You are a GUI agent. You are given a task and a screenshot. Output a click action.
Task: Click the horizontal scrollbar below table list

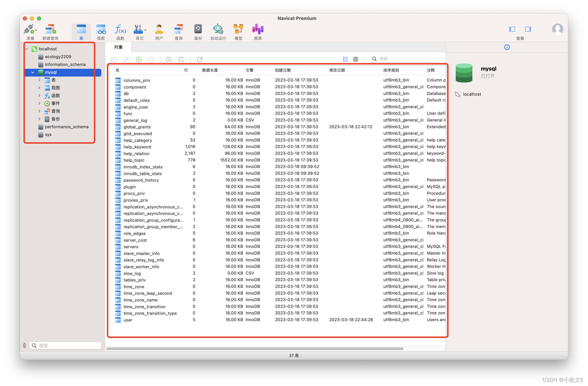coord(255,348)
